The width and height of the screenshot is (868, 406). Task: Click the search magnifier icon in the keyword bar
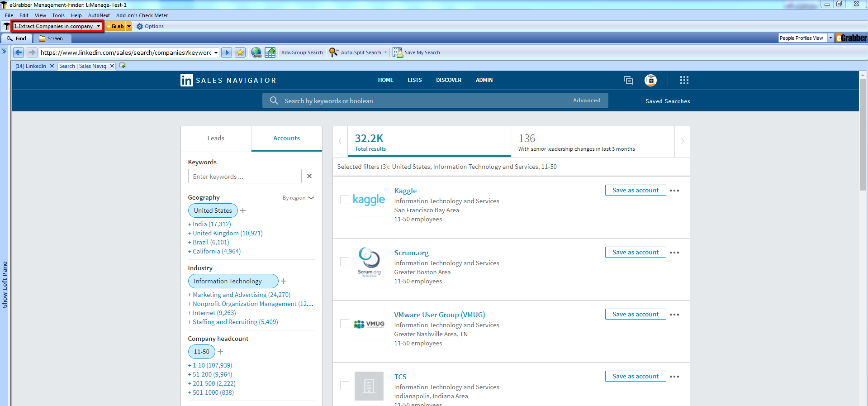(x=274, y=100)
